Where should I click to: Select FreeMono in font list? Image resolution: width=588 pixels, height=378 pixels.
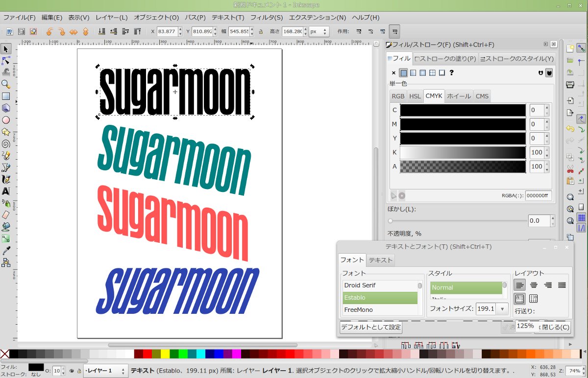point(380,310)
